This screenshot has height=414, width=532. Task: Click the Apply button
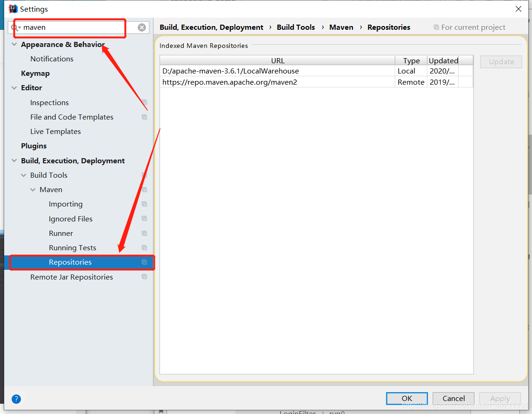pos(500,398)
